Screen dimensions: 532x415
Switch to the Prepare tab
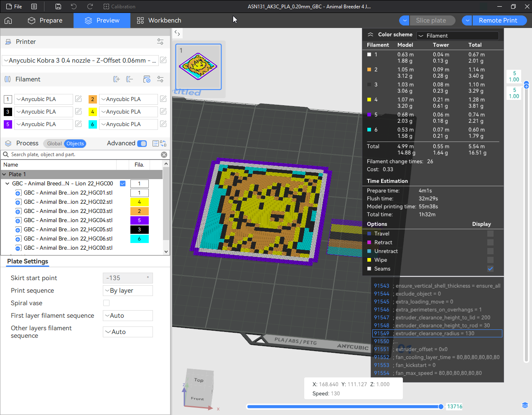(x=45, y=20)
